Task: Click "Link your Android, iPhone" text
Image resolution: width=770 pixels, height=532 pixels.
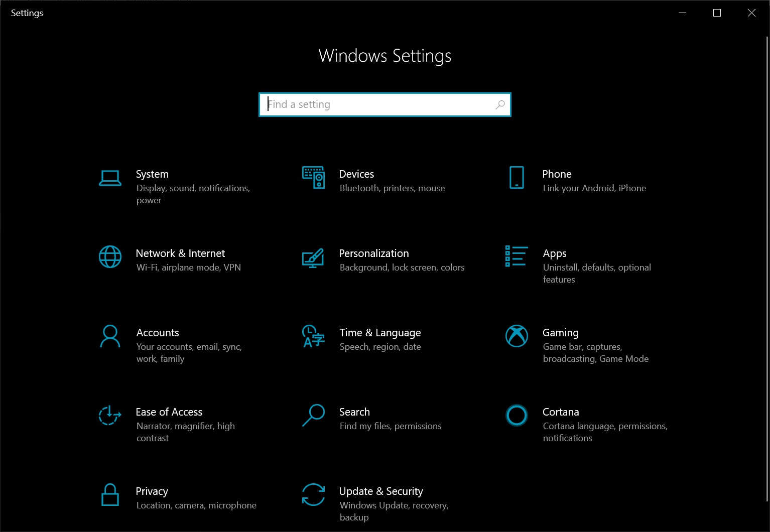Action: [594, 188]
